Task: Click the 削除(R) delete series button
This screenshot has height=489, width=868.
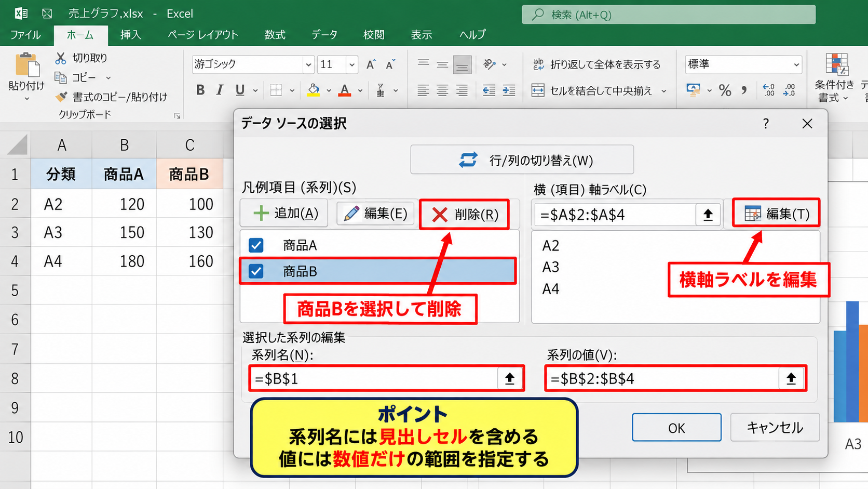Action: pos(464,214)
